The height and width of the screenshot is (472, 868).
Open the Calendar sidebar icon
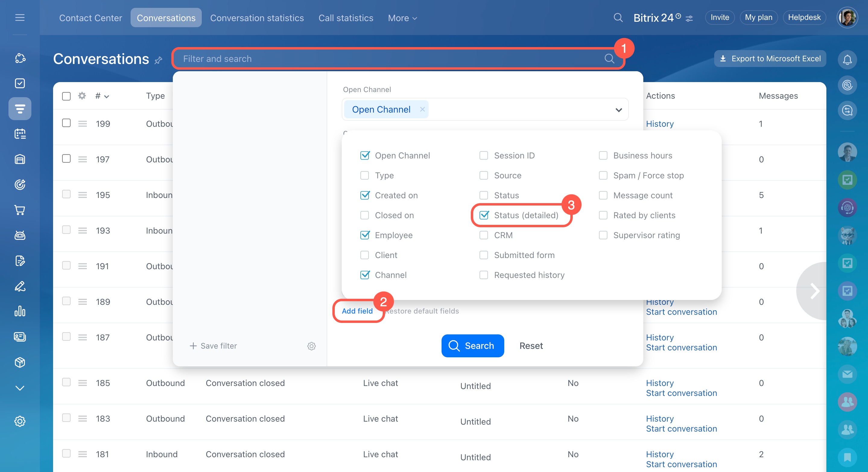[20, 134]
